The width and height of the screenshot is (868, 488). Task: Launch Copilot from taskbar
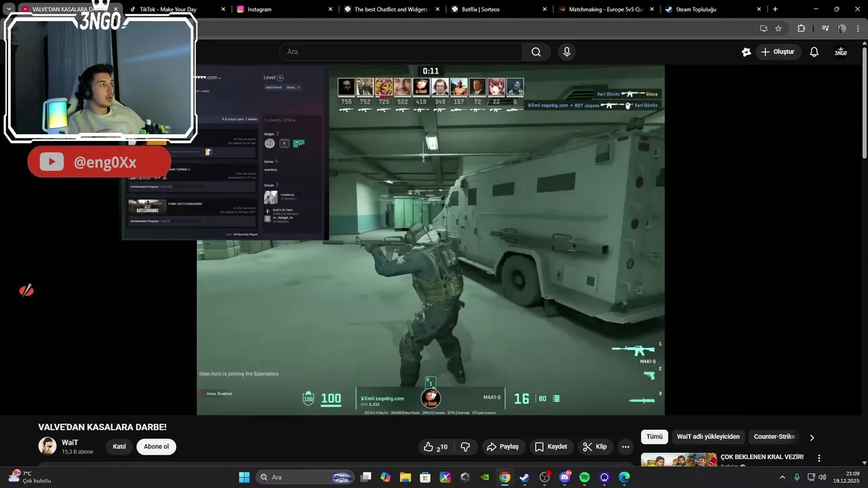click(x=386, y=477)
